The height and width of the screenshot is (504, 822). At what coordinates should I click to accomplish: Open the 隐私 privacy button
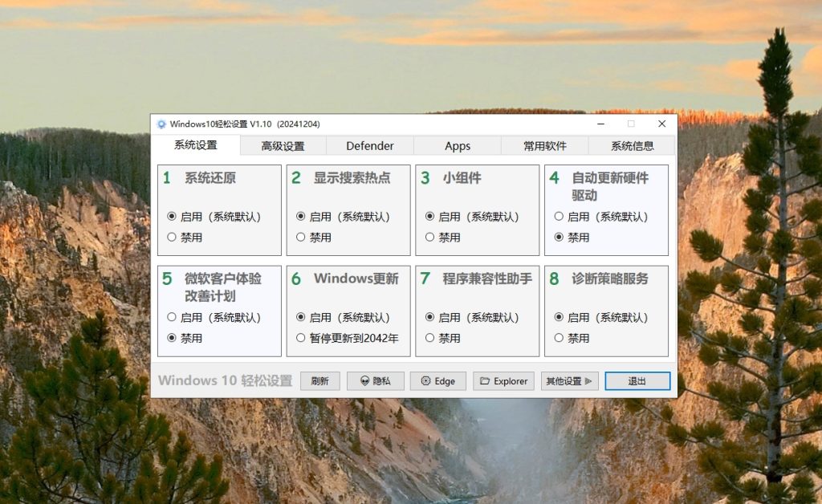coord(376,381)
